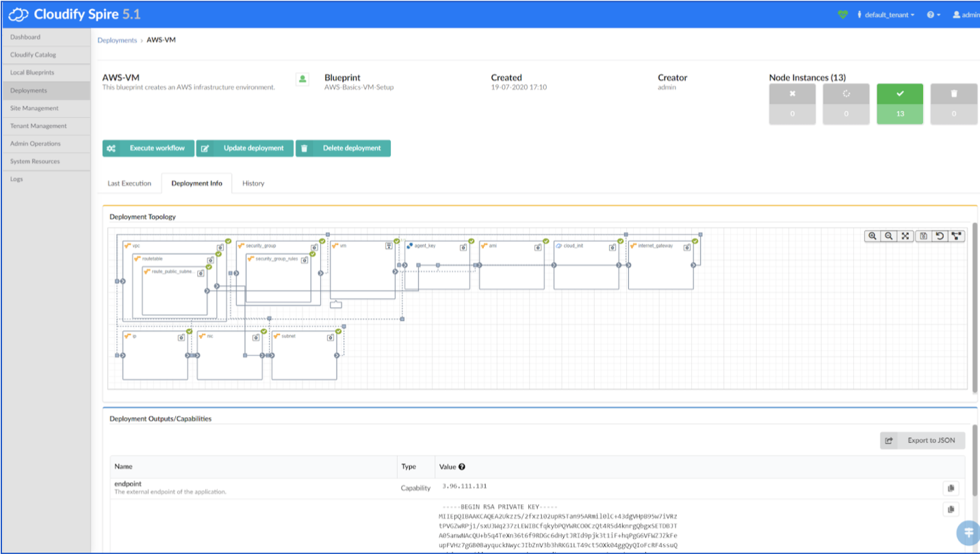Open Logs page in sidebar
Viewport: 980px width, 554px height.
click(x=46, y=179)
